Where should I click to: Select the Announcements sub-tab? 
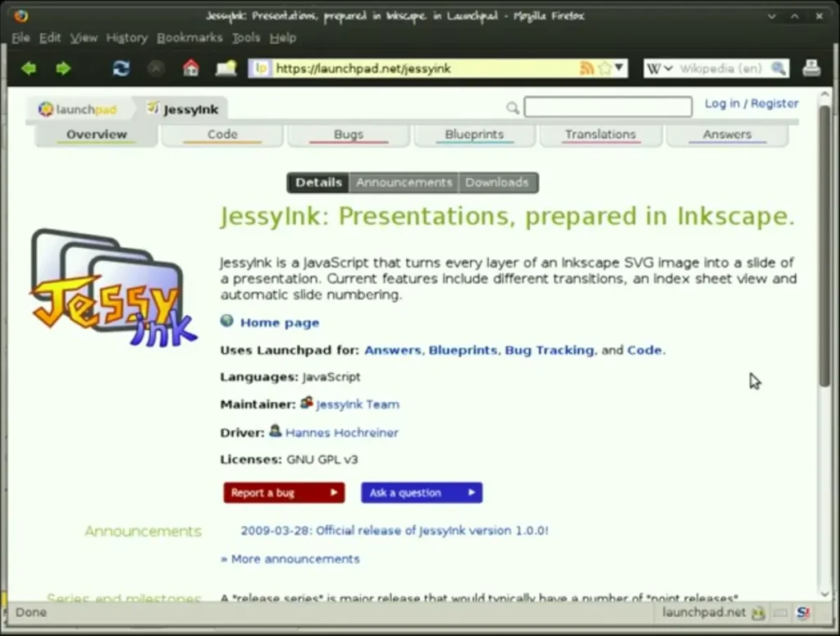pos(404,183)
